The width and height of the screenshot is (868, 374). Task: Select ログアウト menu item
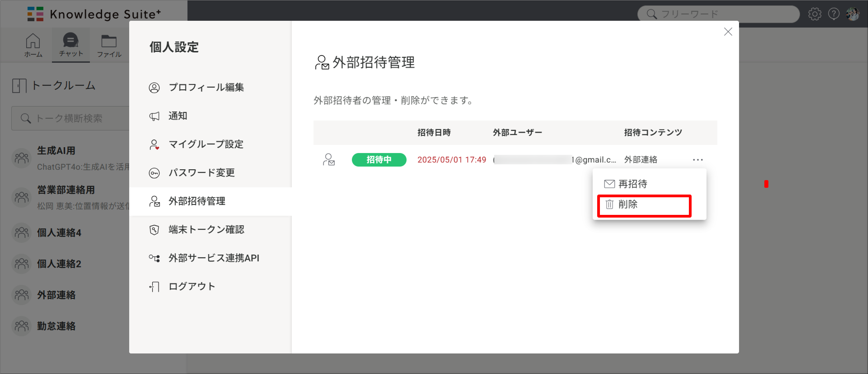[210, 286]
